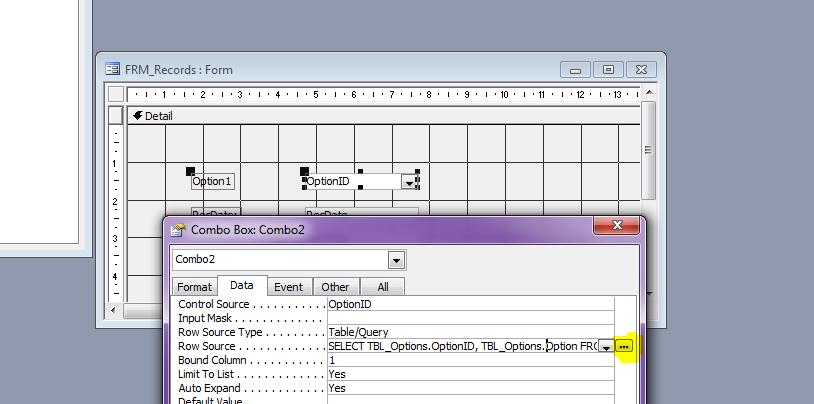Click the Detail section bar
Viewport: 814px width, 404px height.
click(x=384, y=116)
